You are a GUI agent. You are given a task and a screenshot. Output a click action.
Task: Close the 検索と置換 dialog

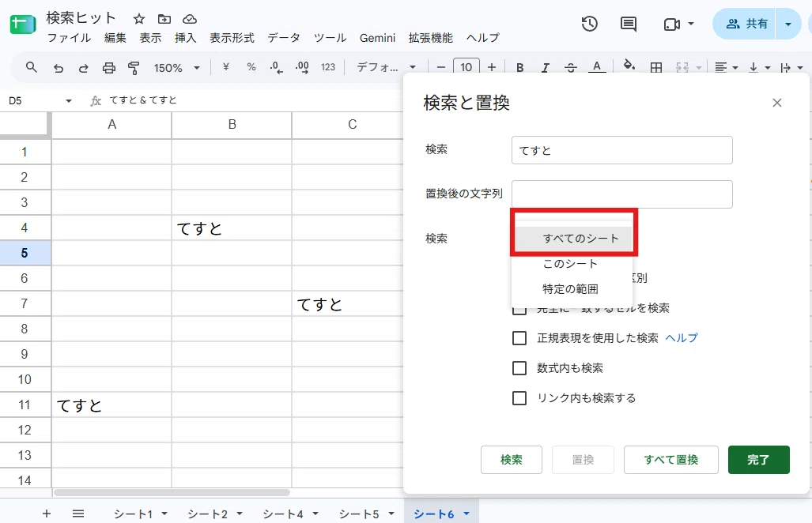tap(776, 103)
